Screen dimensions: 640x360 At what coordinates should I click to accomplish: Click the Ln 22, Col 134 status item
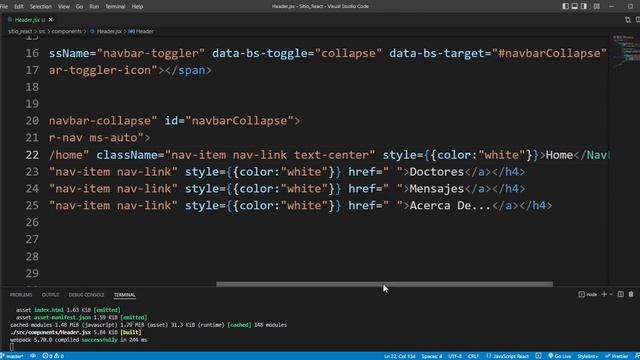click(x=399, y=356)
